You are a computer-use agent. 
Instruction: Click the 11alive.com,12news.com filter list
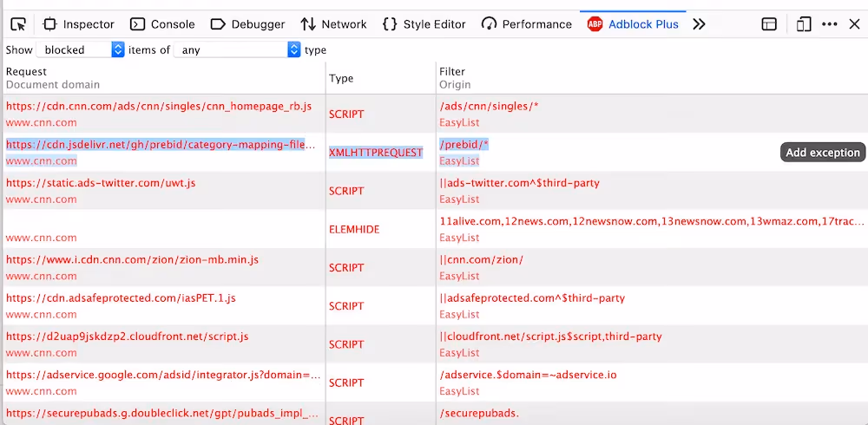pos(652,221)
